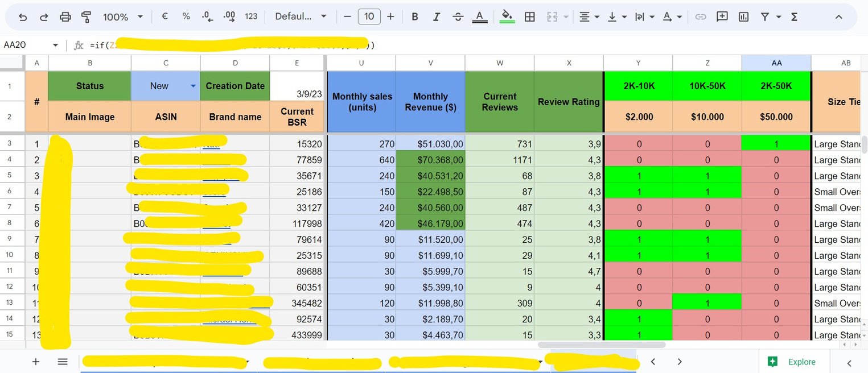Select the BSR cell 345482
The width and height of the screenshot is (868, 373).
tap(298, 304)
